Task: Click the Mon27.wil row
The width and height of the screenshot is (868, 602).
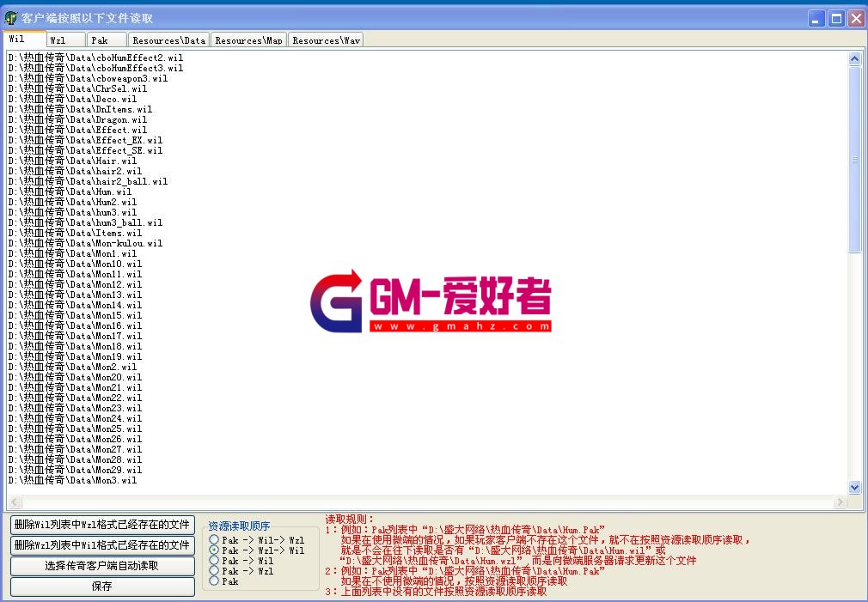Action: tap(76, 450)
